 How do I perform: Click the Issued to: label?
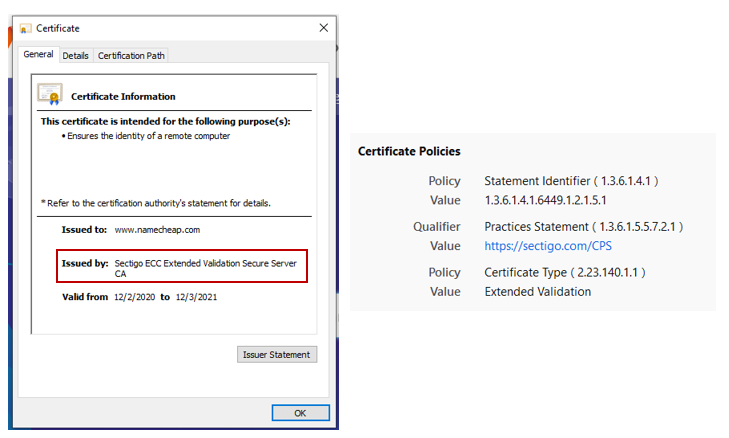click(84, 230)
